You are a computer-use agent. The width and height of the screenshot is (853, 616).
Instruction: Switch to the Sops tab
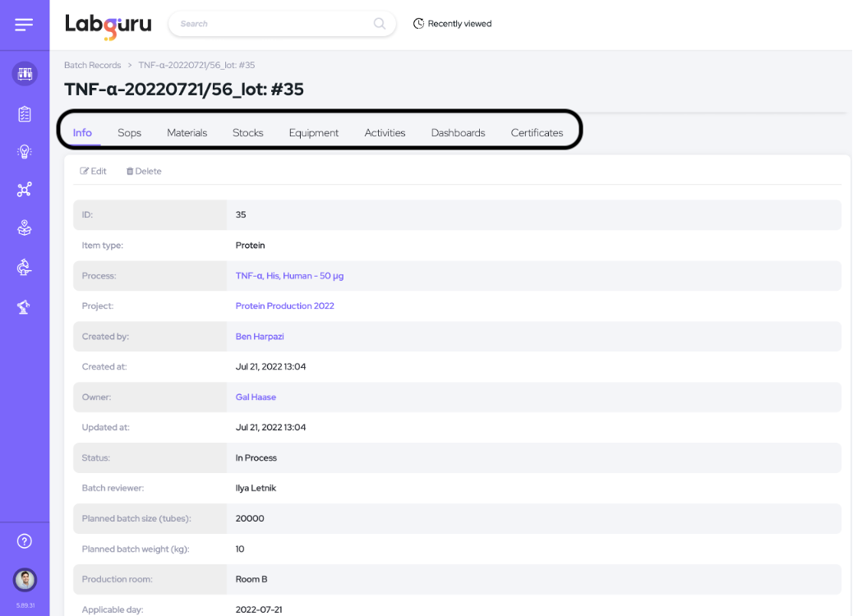129,133
